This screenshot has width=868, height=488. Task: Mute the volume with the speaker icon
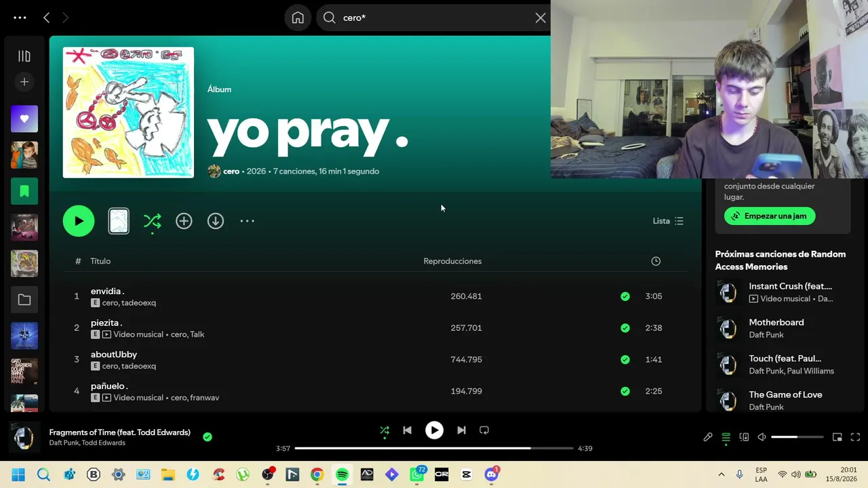[762, 437]
